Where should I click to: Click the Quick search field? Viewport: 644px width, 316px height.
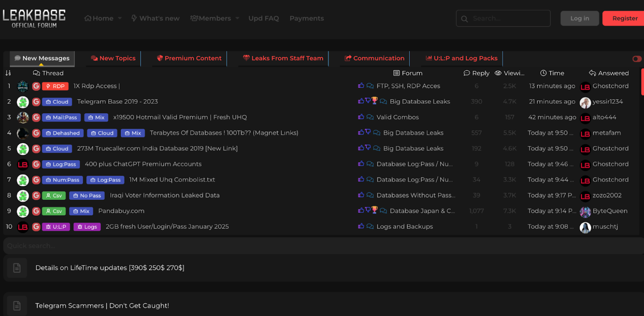324,245
